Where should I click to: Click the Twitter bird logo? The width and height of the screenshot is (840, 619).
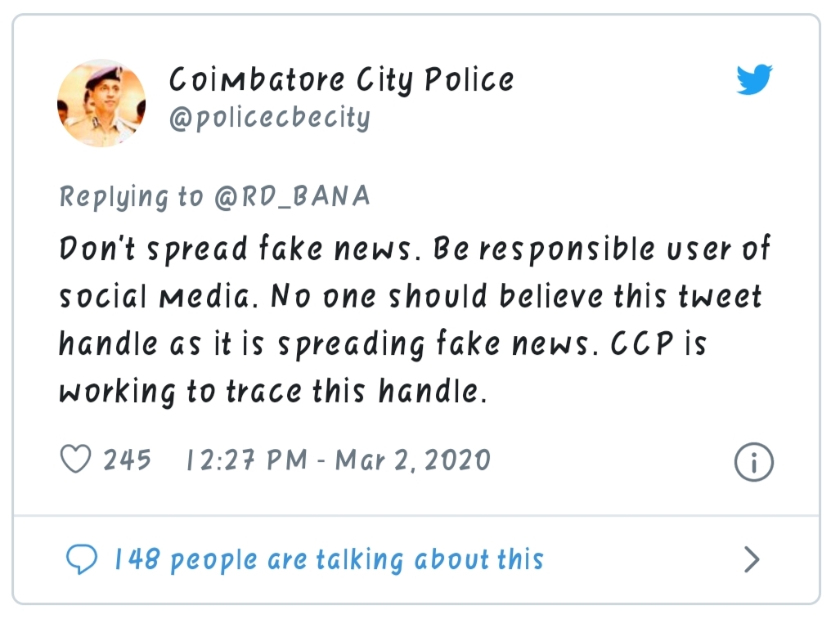click(754, 80)
